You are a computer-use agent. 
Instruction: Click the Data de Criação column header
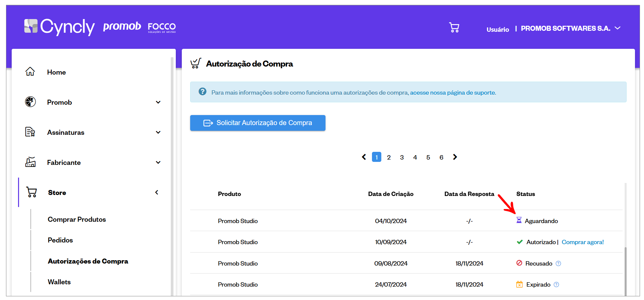tap(391, 194)
